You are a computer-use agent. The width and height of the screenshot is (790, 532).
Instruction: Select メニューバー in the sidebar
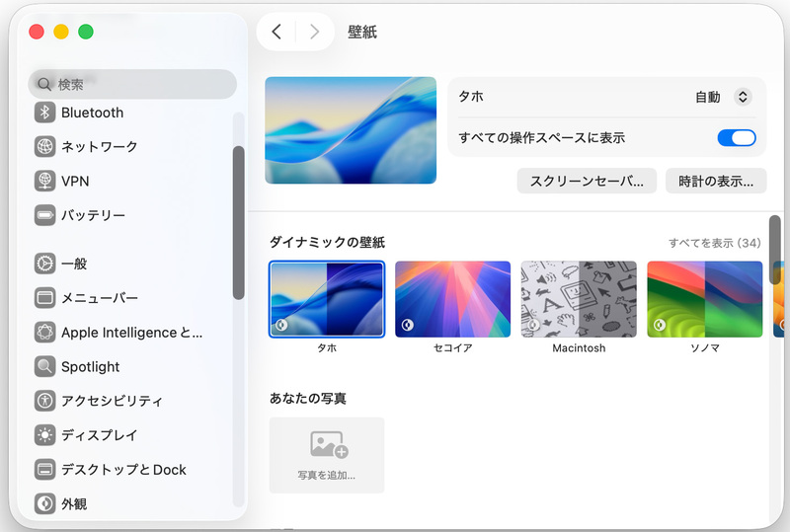pos(130,298)
